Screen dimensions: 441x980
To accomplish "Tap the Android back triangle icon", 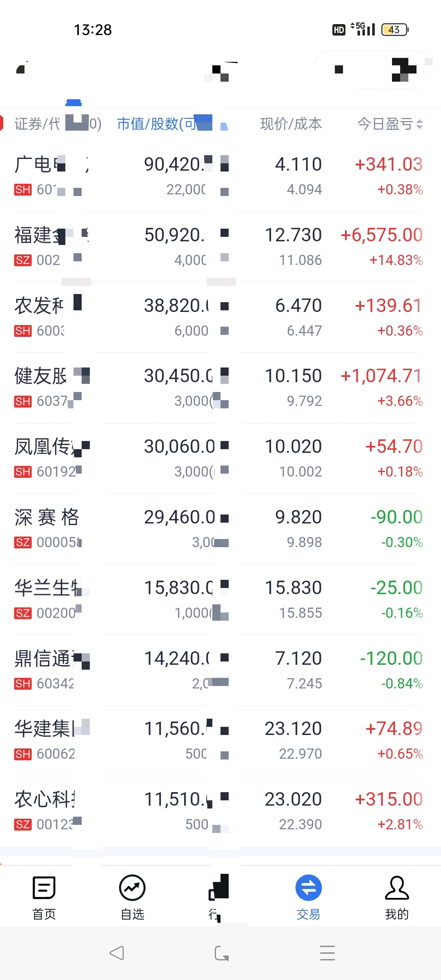I will pos(117,953).
